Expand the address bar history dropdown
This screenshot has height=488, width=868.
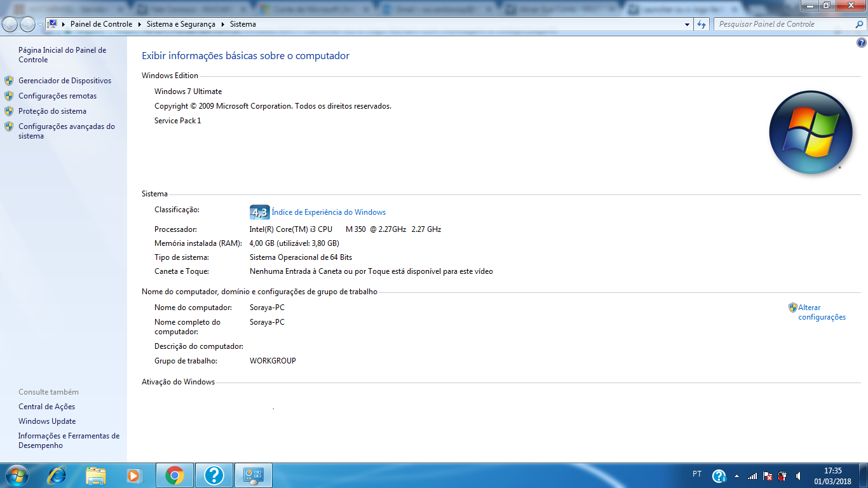687,24
